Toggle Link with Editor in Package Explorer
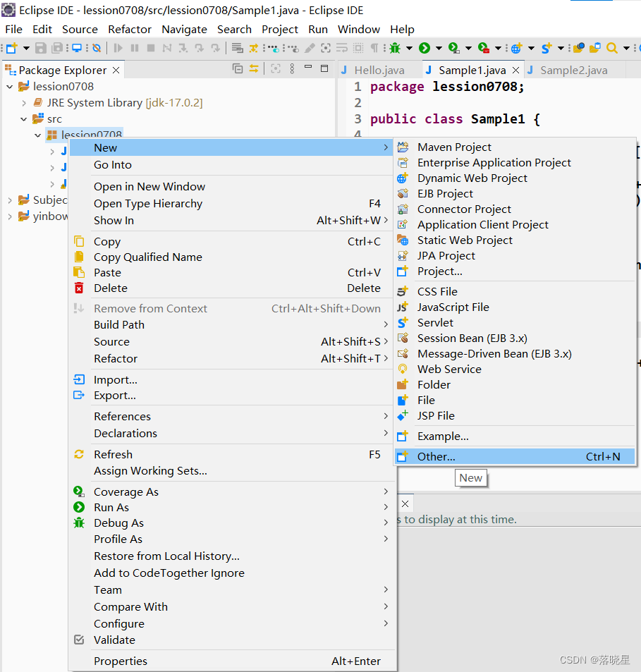This screenshot has width=641, height=672. click(254, 68)
